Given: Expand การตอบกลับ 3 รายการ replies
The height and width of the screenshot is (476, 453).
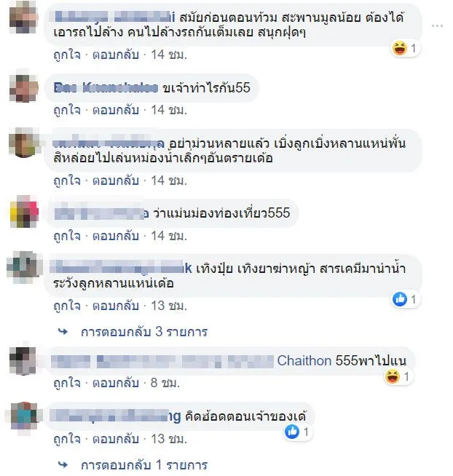Looking at the screenshot, I should [x=144, y=332].
